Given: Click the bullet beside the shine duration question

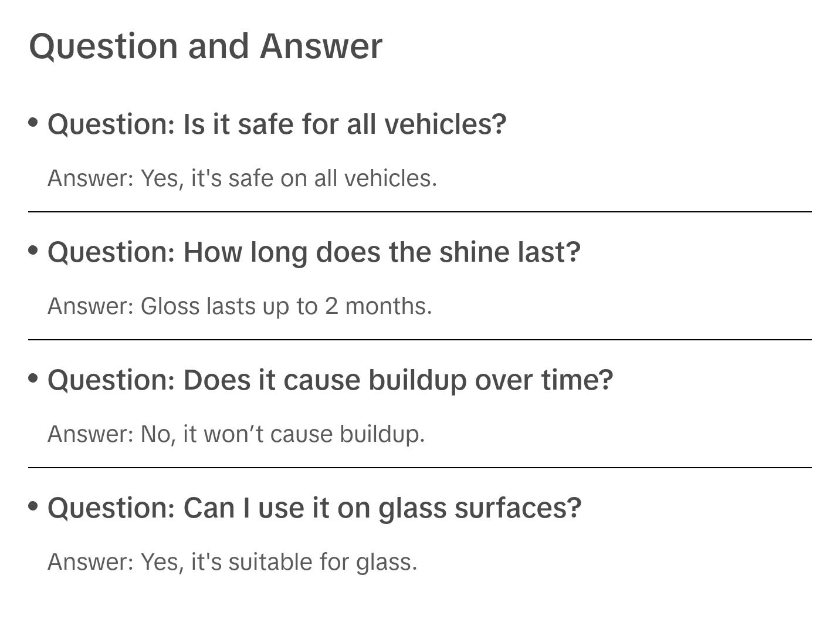Looking at the screenshot, I should (33, 251).
